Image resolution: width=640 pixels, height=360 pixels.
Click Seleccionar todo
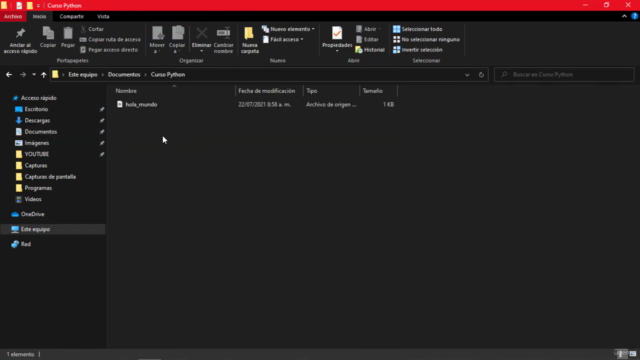tap(418, 29)
